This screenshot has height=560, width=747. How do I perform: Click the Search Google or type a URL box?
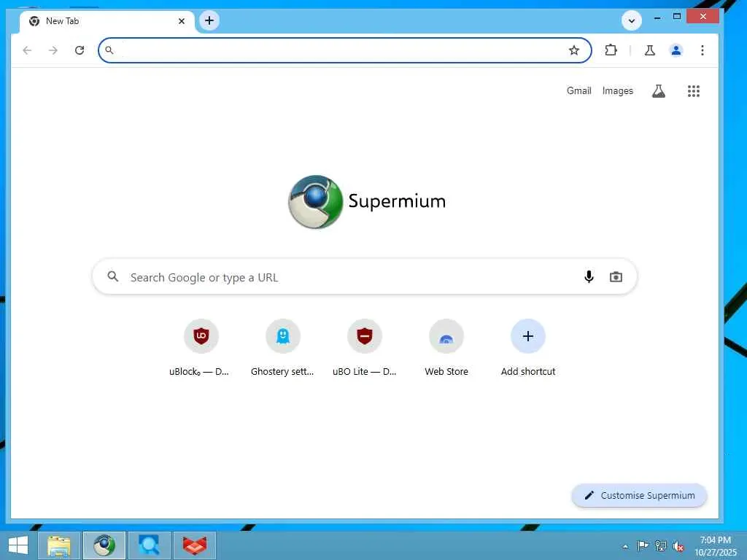pos(365,276)
